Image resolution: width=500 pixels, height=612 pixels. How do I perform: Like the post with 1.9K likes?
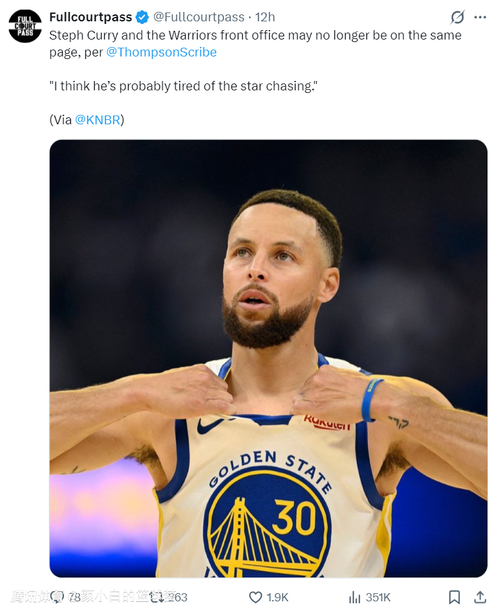click(255, 597)
